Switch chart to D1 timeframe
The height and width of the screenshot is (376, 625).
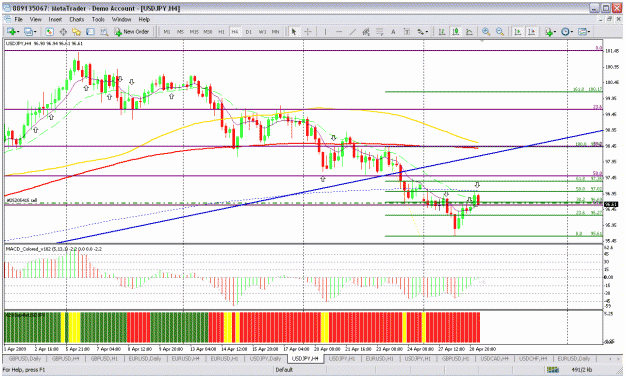[x=249, y=32]
